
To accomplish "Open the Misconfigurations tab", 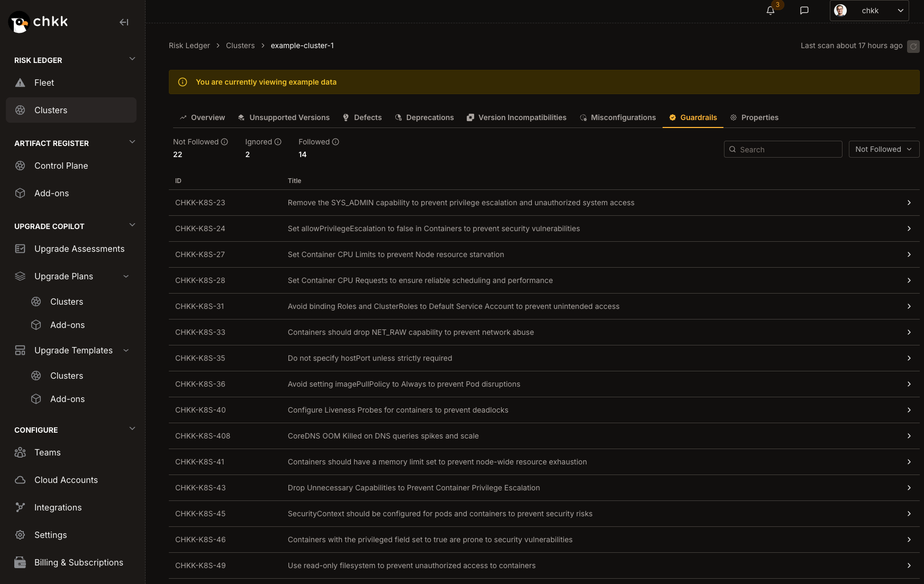I will pos(618,117).
